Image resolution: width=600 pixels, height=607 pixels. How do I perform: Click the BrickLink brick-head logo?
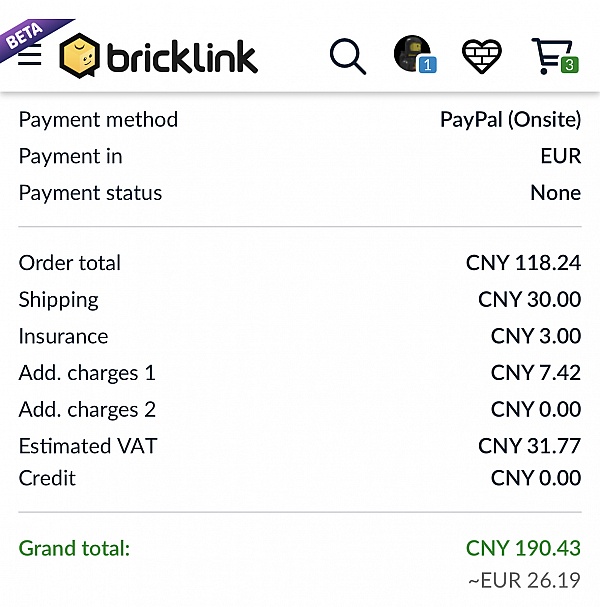click(x=79, y=55)
